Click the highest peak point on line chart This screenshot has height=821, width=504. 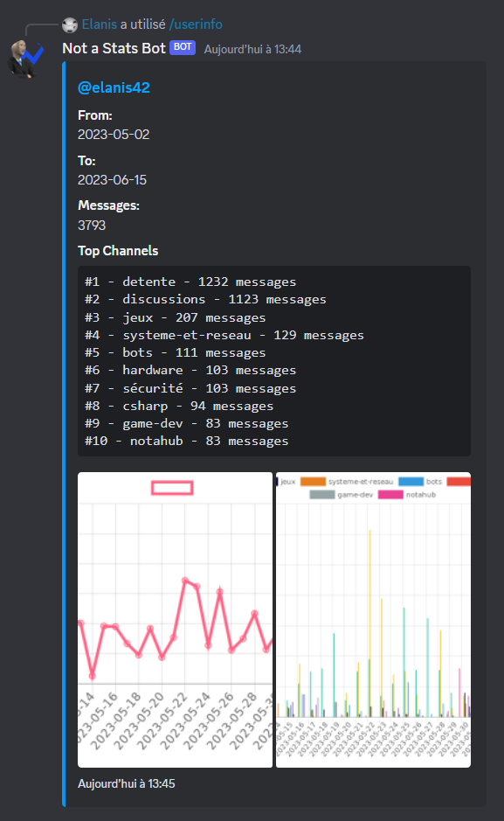click(x=185, y=581)
